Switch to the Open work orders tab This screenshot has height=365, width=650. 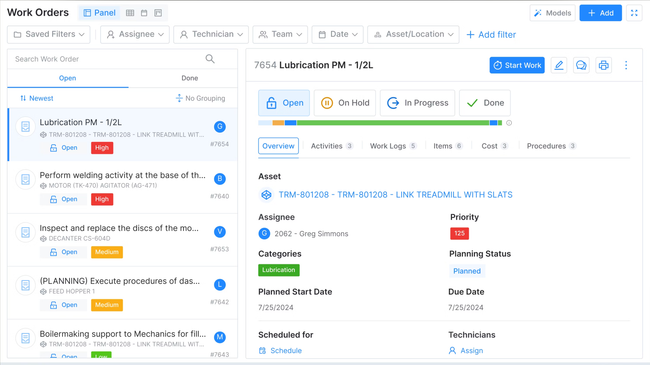point(68,78)
